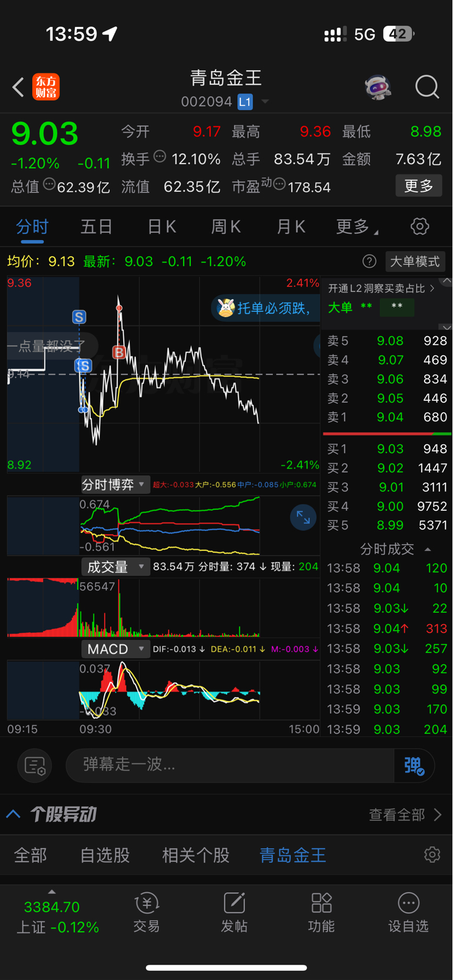Tap the info icon beside 市盈
The image size is (453, 980).
[280, 184]
